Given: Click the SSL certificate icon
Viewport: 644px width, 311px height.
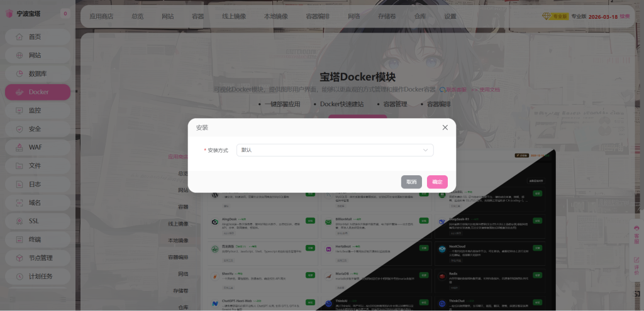Looking at the screenshot, I should 19,221.
